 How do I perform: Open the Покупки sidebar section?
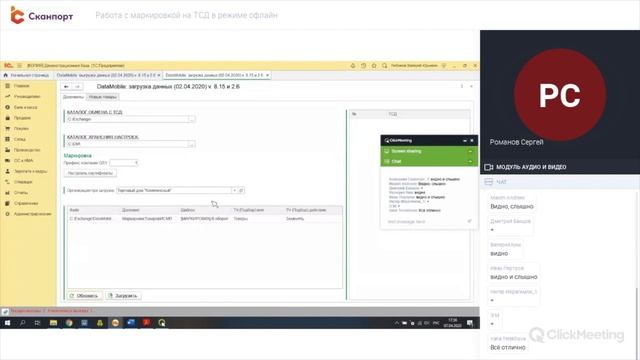click(21, 128)
